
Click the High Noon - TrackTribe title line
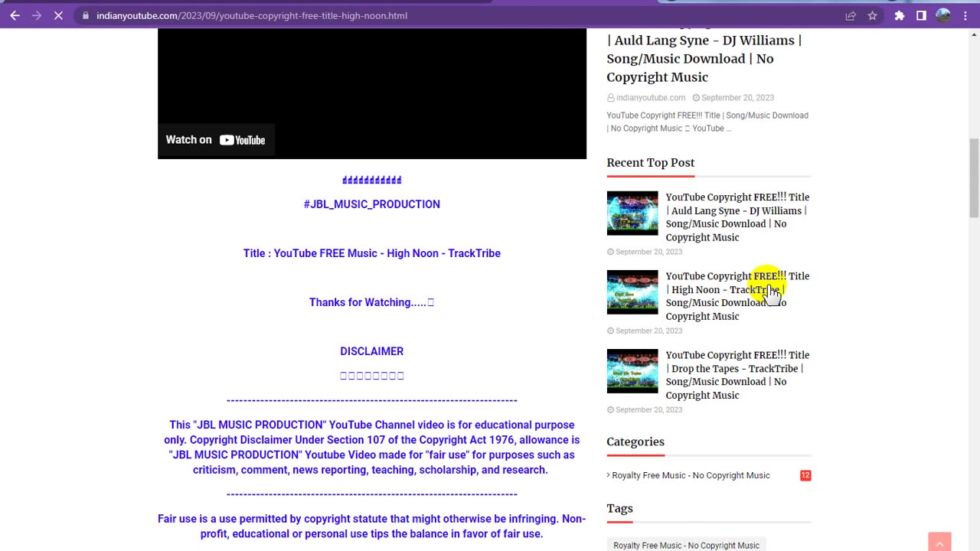tap(371, 253)
